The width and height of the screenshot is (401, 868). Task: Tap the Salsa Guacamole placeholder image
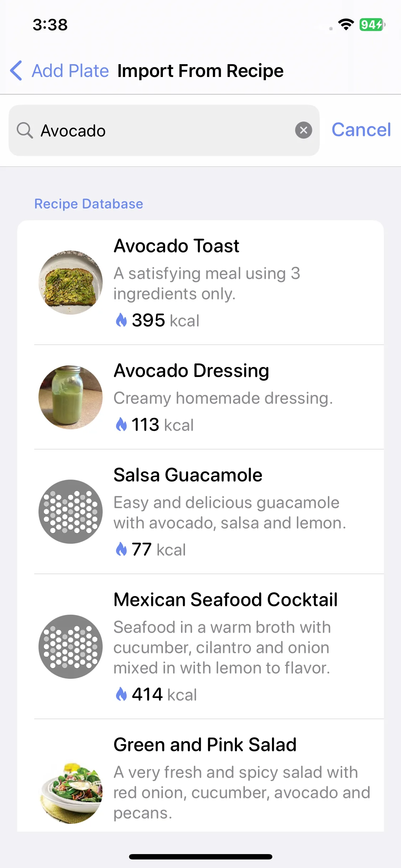(71, 512)
